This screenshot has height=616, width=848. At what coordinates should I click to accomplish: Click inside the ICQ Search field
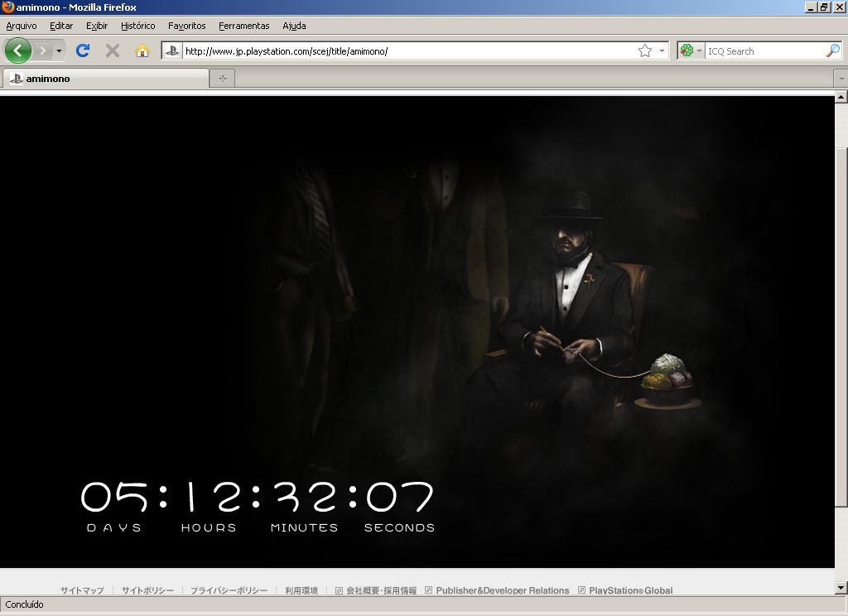762,51
